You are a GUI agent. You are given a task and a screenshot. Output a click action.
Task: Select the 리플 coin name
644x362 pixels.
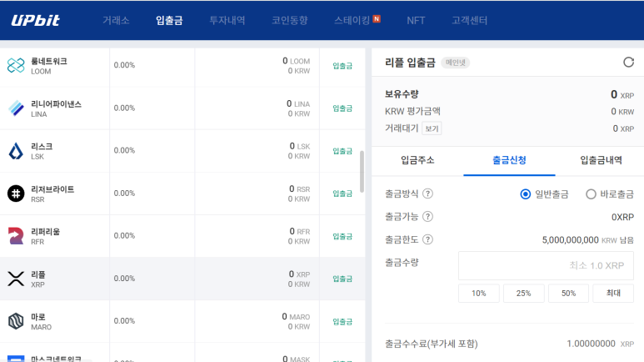pos(38,274)
